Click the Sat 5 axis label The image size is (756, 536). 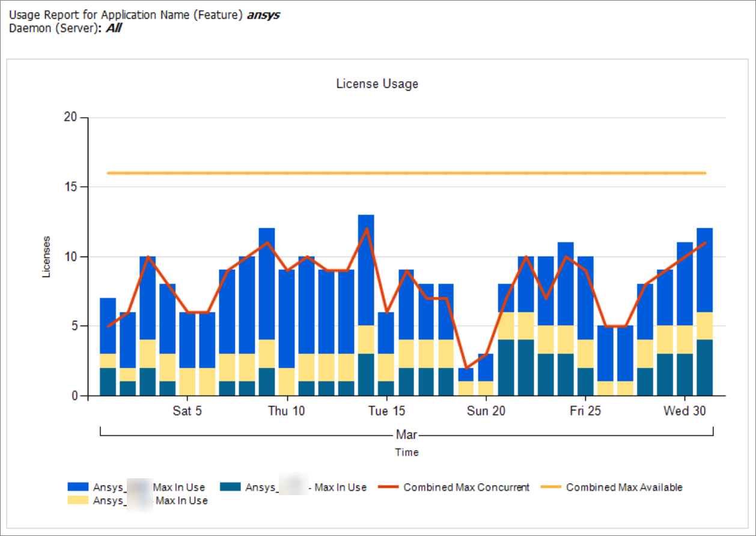pyautogui.click(x=187, y=412)
